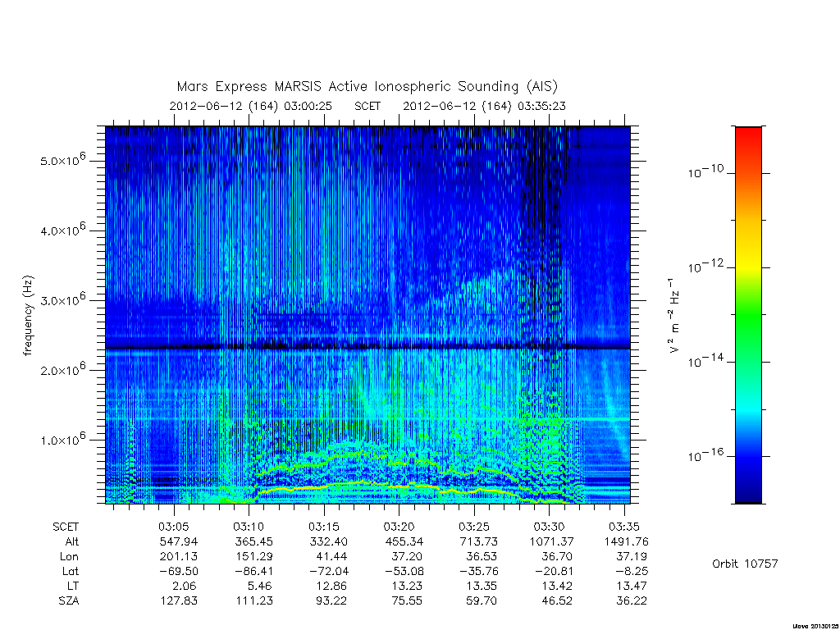Select SZA value "75.55"

tap(407, 601)
